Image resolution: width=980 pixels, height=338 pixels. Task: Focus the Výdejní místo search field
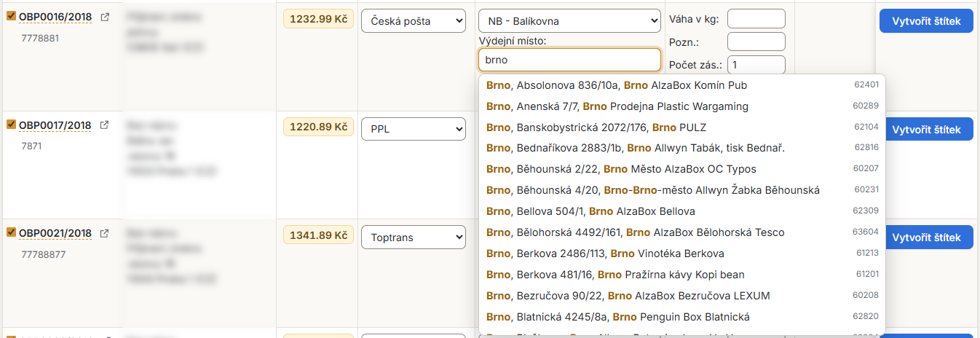[569, 60]
